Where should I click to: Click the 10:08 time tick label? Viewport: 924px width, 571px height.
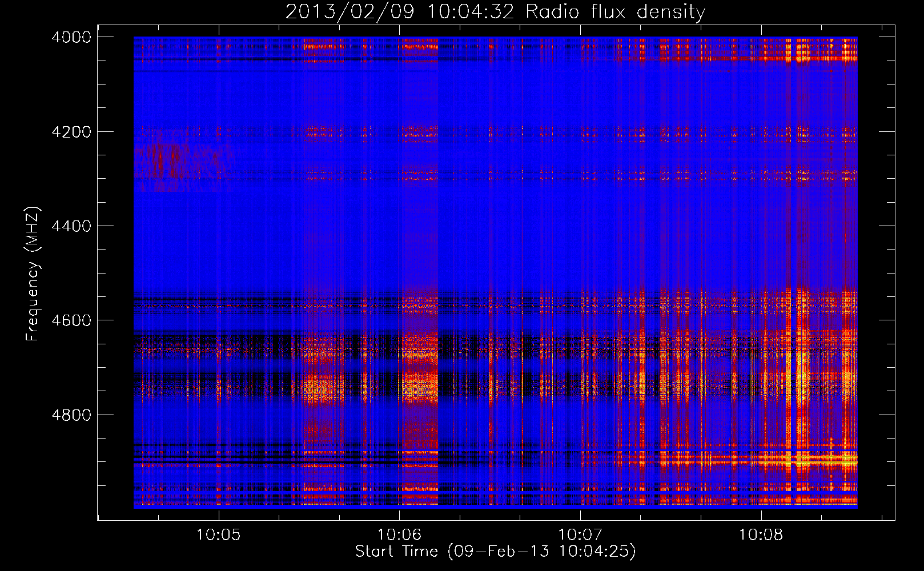click(761, 534)
